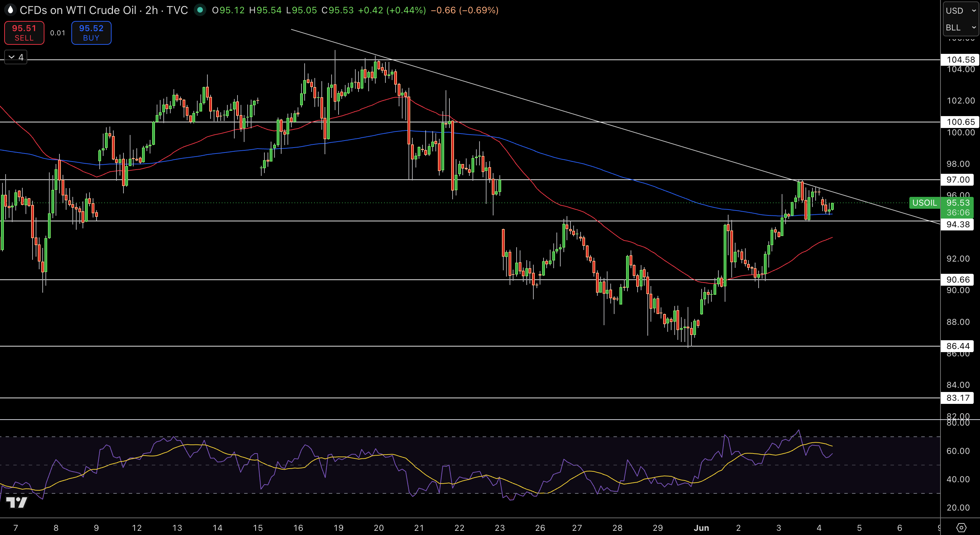The width and height of the screenshot is (980, 535).
Task: Open chart settings gear icon
Action: click(961, 527)
